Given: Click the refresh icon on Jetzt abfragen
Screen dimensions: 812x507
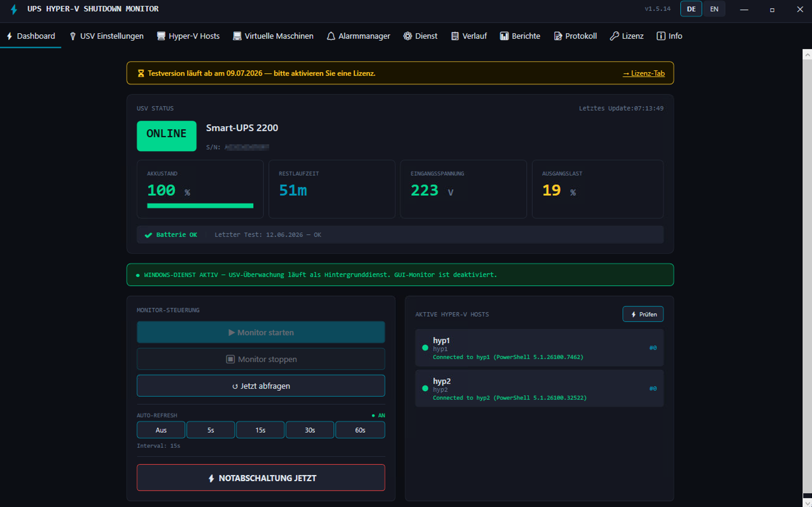Looking at the screenshot, I should point(235,386).
